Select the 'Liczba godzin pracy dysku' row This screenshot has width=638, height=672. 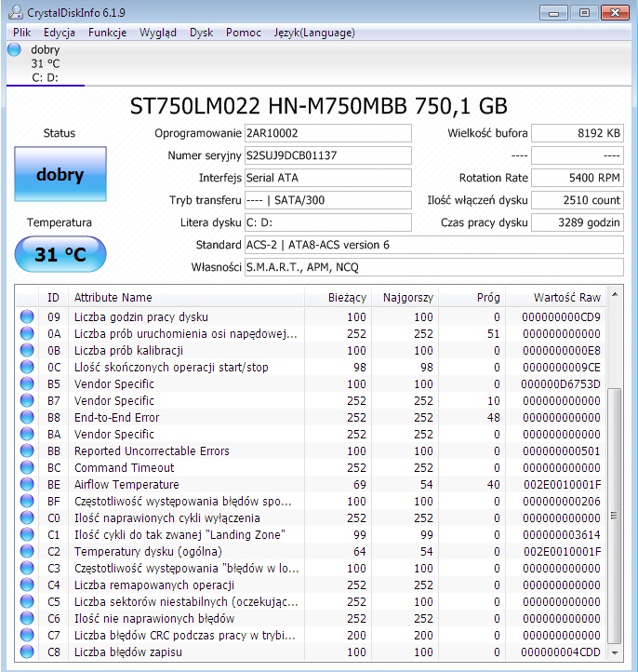coord(311,316)
